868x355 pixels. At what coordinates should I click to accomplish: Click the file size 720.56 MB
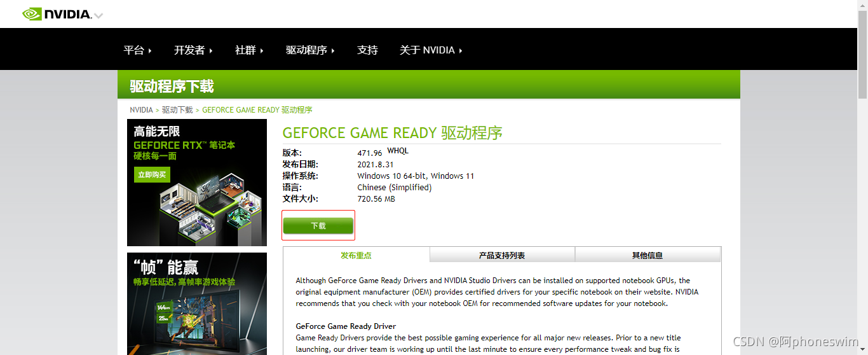(376, 198)
